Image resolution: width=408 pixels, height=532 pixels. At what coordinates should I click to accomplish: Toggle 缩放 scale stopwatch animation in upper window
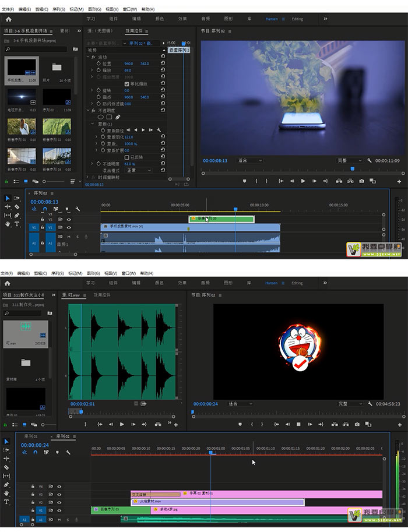point(99,71)
